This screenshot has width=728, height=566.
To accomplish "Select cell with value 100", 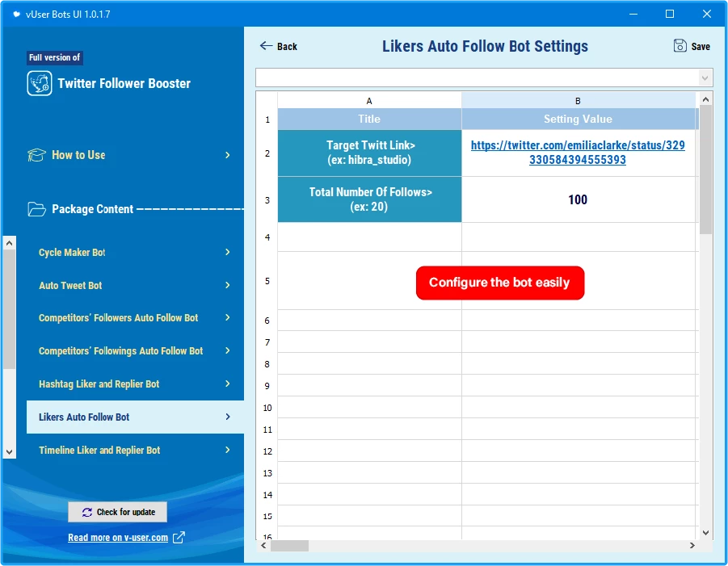I will (578, 199).
